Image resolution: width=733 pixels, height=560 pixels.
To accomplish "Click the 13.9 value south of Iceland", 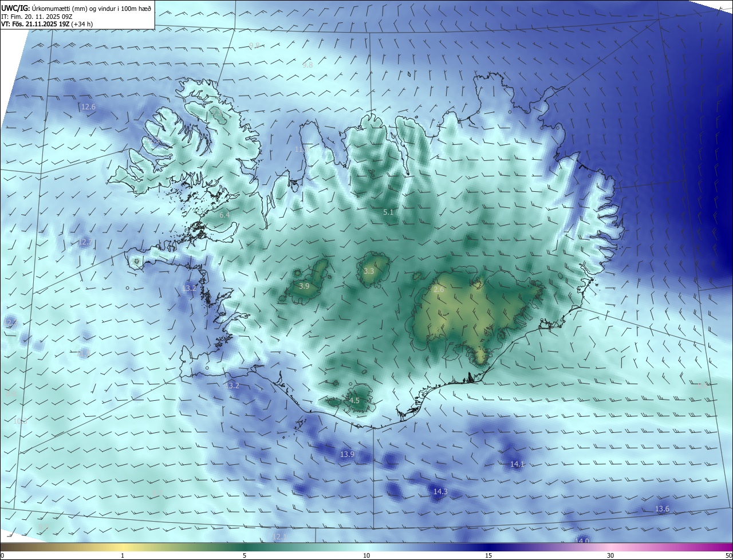I will coord(347,454).
